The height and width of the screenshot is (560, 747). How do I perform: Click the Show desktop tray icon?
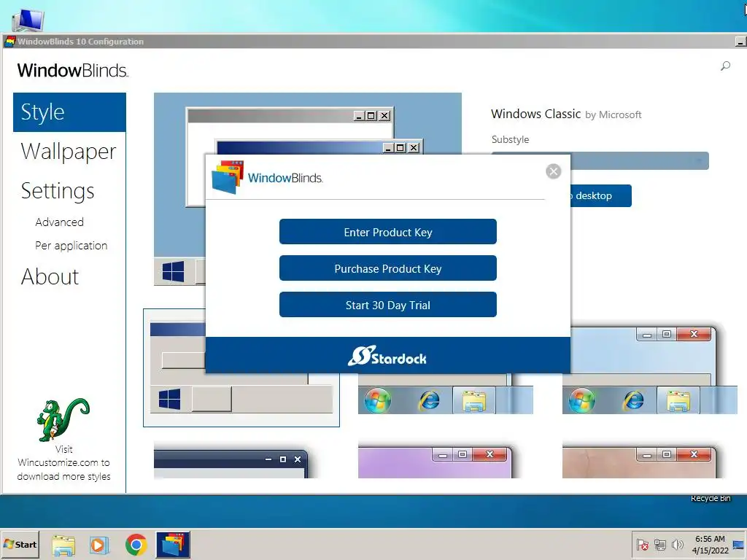coord(740,545)
